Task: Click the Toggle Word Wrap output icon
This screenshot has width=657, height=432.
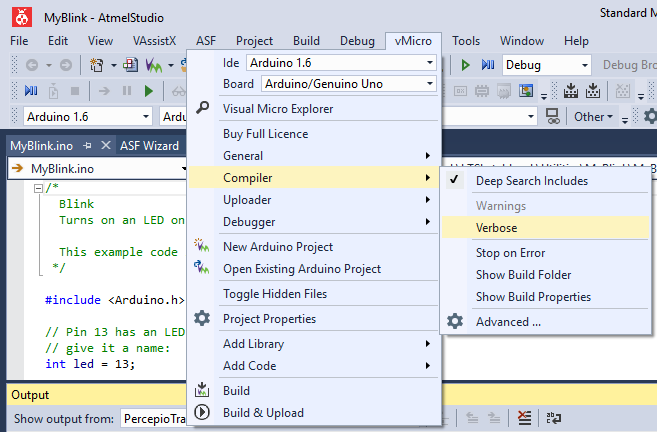Action: [x=554, y=417]
